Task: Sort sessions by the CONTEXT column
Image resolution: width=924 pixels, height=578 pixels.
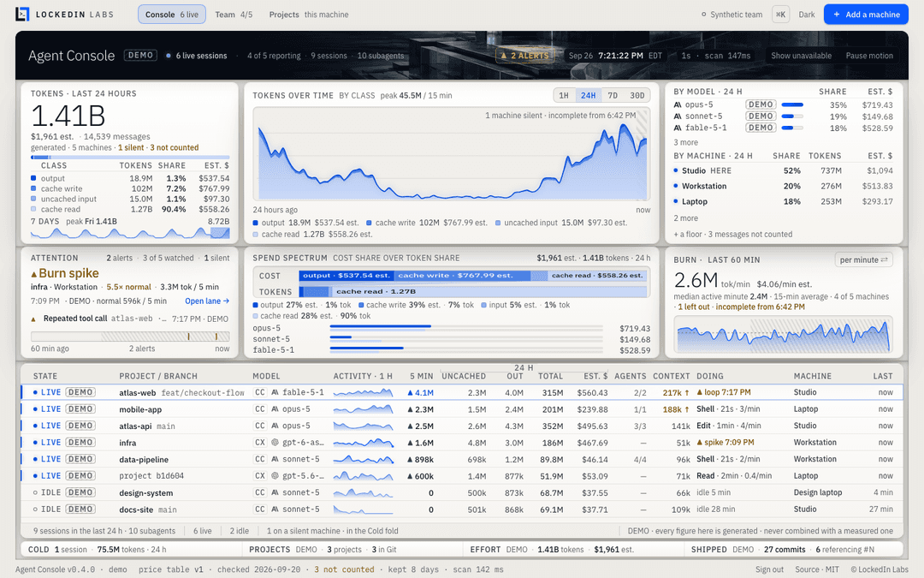Action: pos(672,376)
